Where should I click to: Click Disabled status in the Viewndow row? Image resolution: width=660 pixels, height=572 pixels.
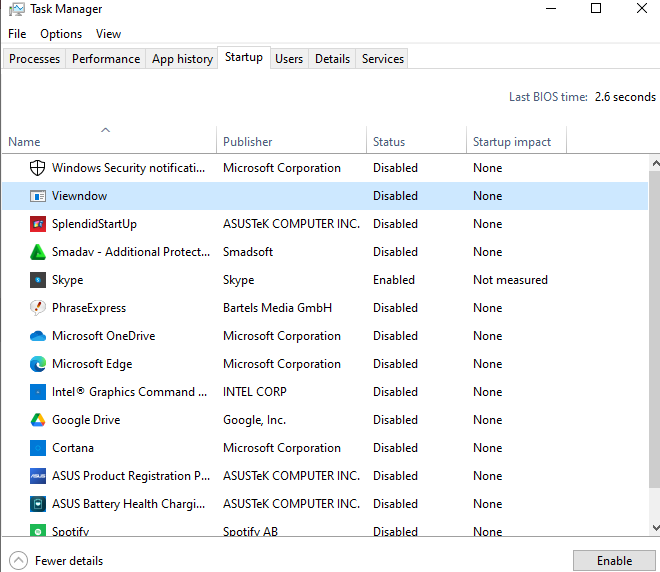click(x=395, y=196)
